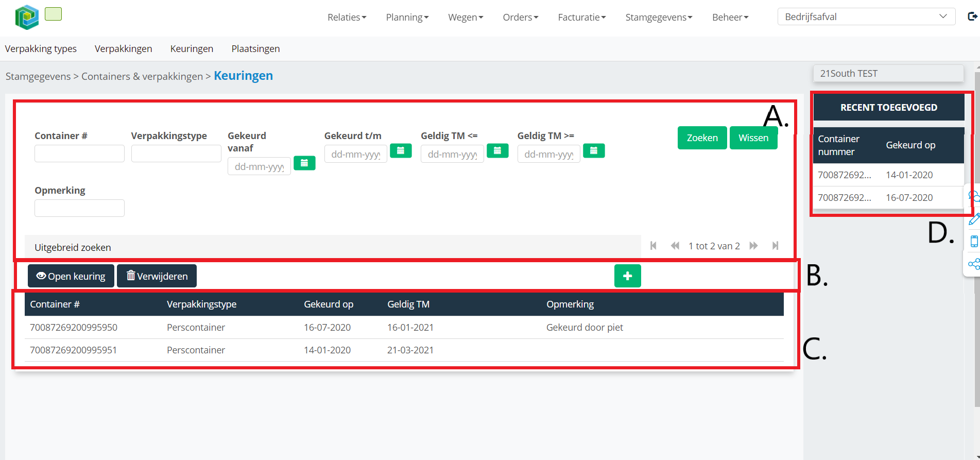Image resolution: width=980 pixels, height=460 pixels.
Task: Expand the Stamgegevens menu
Action: (659, 17)
